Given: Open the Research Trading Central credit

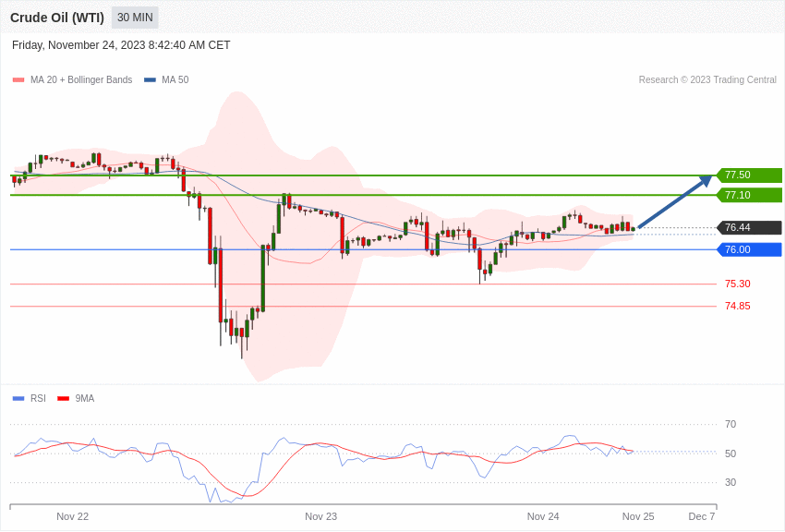Looking at the screenshot, I should pos(707,80).
